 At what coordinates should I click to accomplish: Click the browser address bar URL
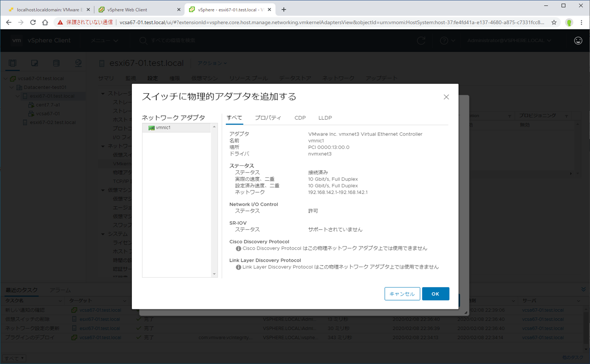(332, 22)
